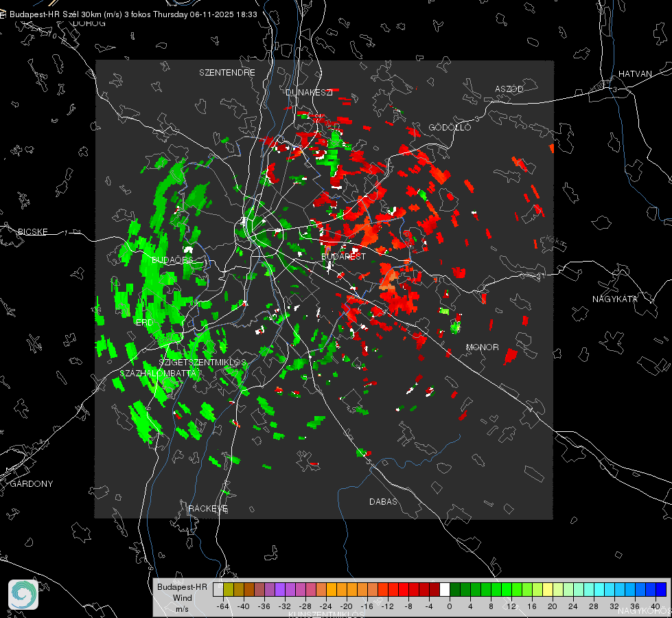The height and width of the screenshot is (618, 672).
Task: Select the white zero-value swatch in the legend
Action: [x=445, y=590]
